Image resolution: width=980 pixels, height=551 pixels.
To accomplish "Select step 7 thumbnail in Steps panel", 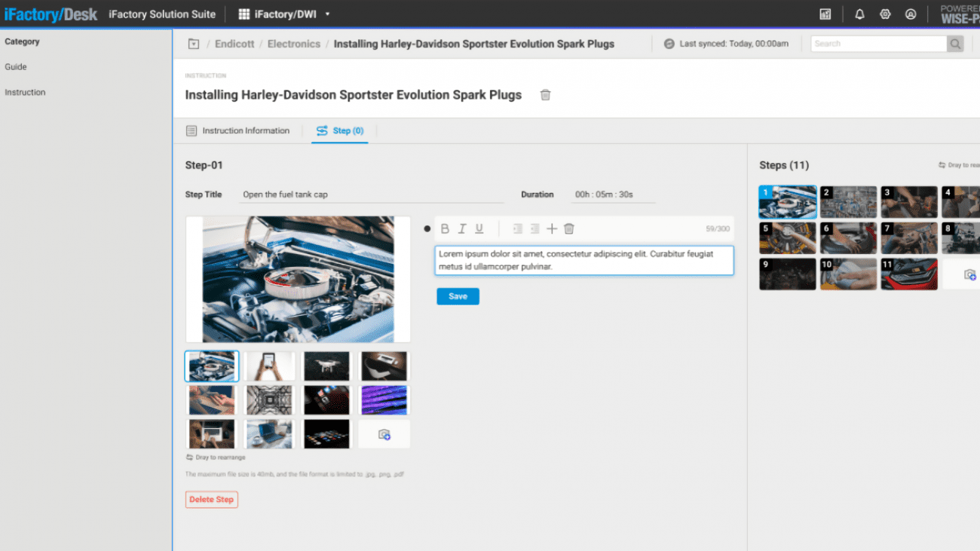I will tap(909, 238).
